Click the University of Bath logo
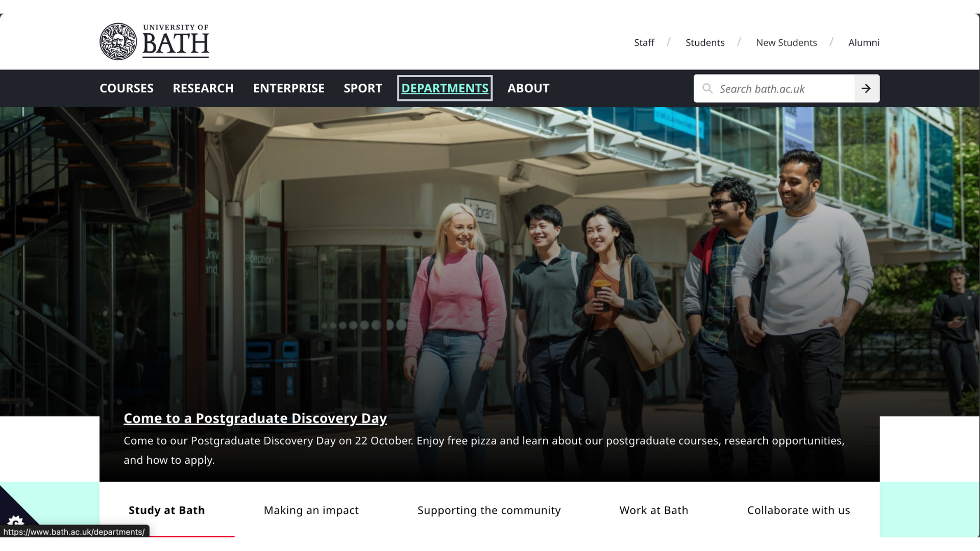980x551 pixels. [154, 41]
